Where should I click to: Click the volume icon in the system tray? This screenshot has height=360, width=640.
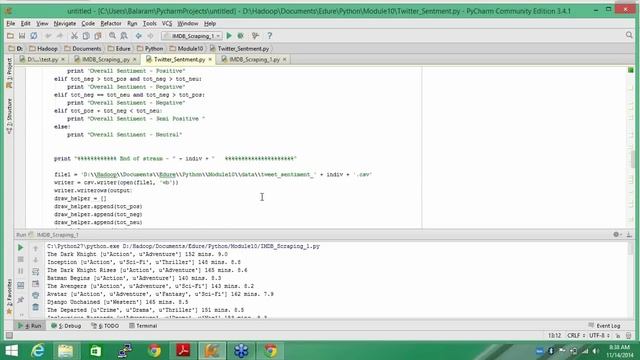pyautogui.click(x=596, y=351)
